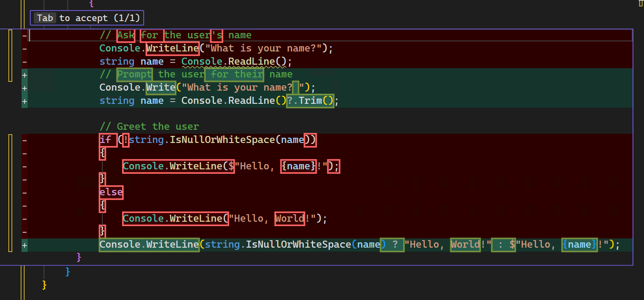Click the plus marker on the ternary WriteLine line
The height and width of the screenshot is (300, 644).
(x=25, y=245)
